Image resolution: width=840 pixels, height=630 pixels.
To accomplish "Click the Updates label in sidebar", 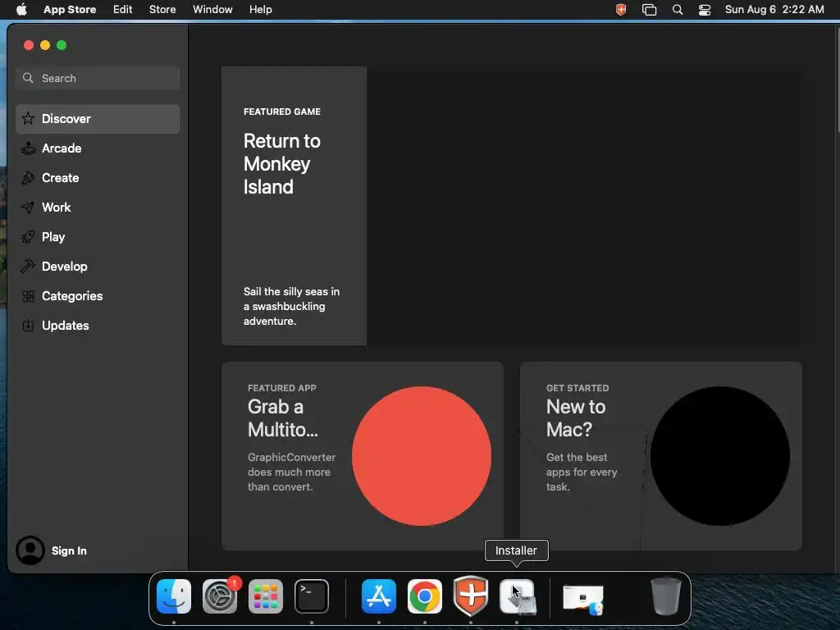I will coord(66,325).
